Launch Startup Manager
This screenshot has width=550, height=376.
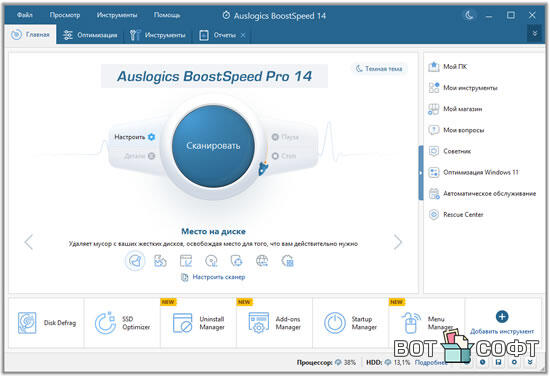[x=351, y=323]
